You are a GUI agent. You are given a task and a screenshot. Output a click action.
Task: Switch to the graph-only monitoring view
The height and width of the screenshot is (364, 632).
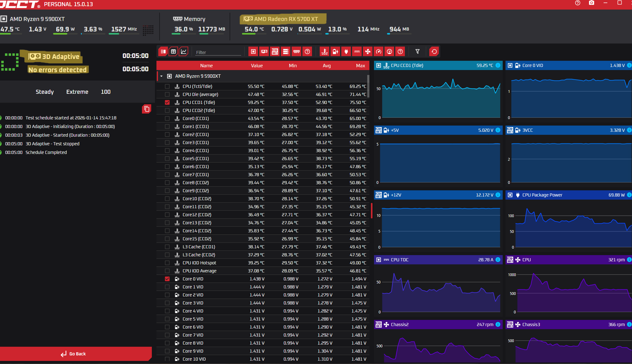[184, 52]
